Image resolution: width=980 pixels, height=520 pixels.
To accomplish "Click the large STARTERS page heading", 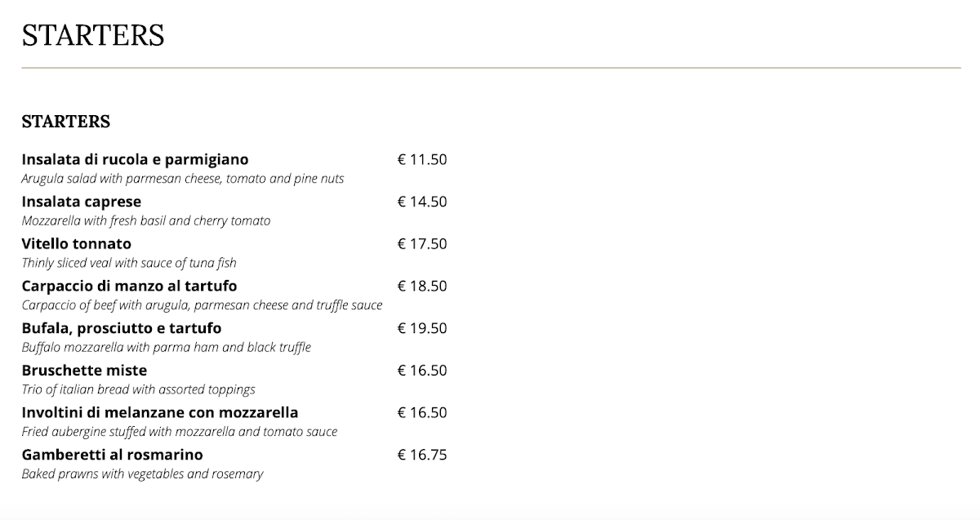I will [x=93, y=36].
